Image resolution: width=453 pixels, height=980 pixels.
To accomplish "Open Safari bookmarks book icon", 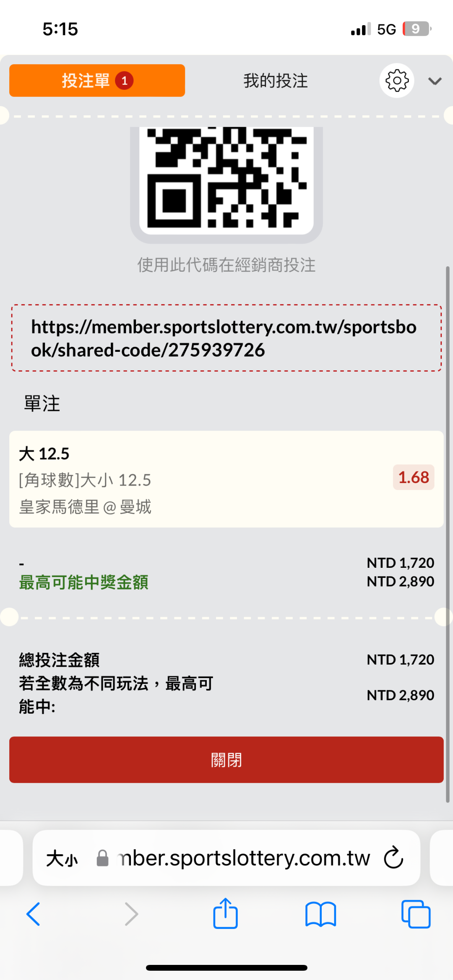I will tap(321, 914).
